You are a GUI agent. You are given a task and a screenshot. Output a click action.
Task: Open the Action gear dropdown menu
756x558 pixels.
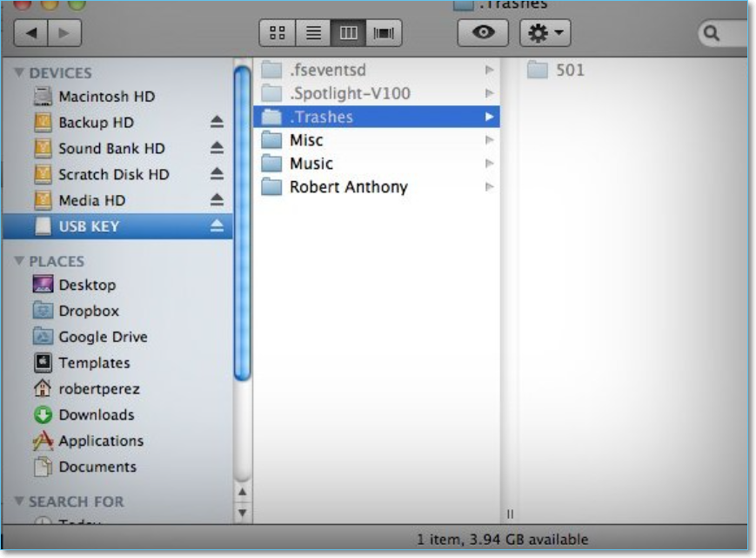545,33
